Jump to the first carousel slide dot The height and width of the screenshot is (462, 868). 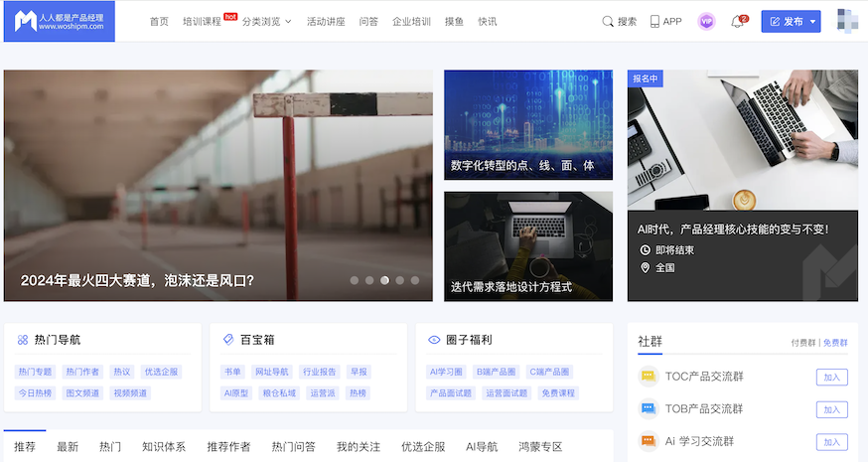355,280
